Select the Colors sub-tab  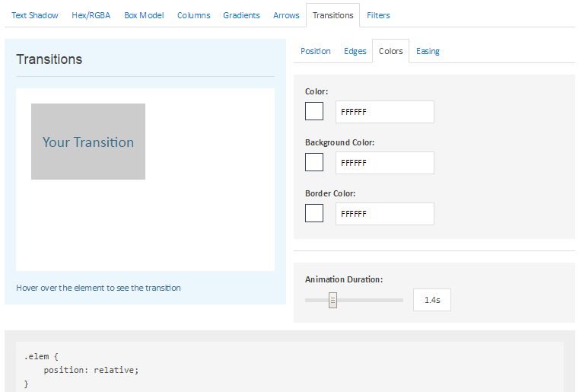tap(390, 51)
